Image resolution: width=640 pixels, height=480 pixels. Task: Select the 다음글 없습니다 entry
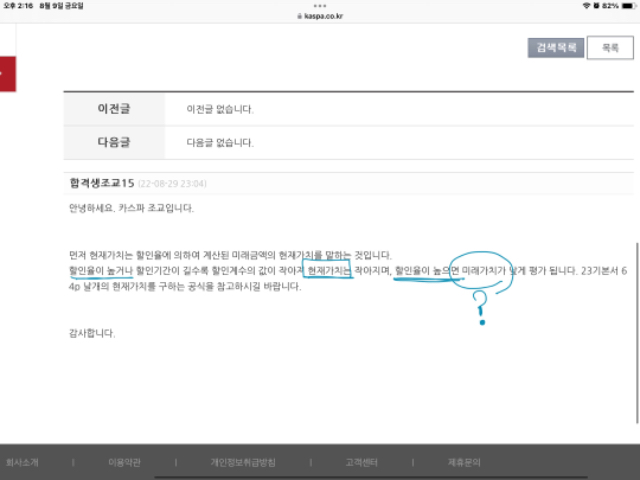click(x=220, y=142)
